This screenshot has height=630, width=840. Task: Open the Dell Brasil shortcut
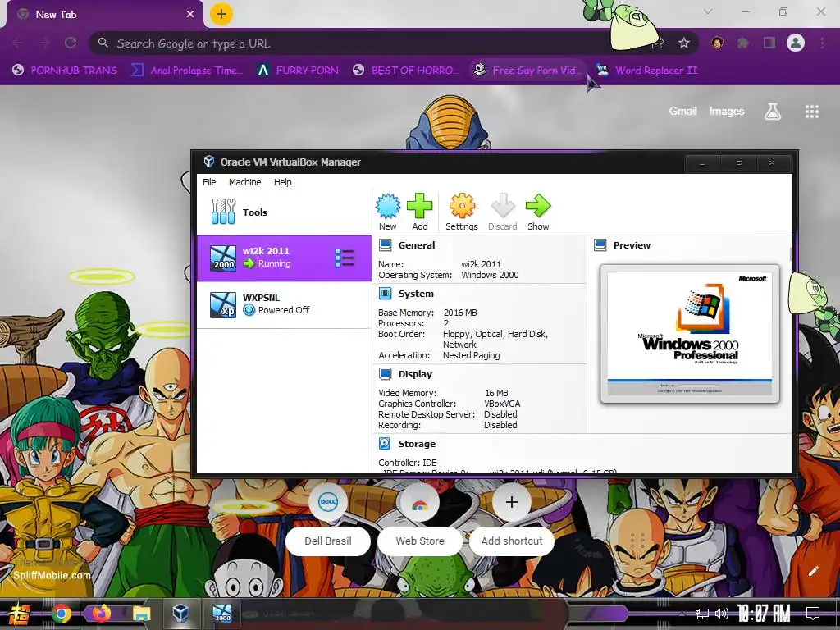click(x=328, y=518)
